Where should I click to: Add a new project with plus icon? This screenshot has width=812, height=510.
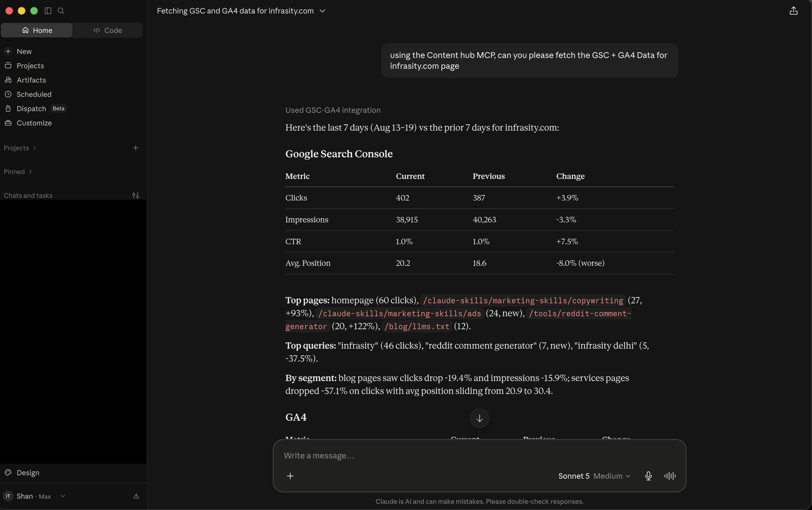click(135, 148)
